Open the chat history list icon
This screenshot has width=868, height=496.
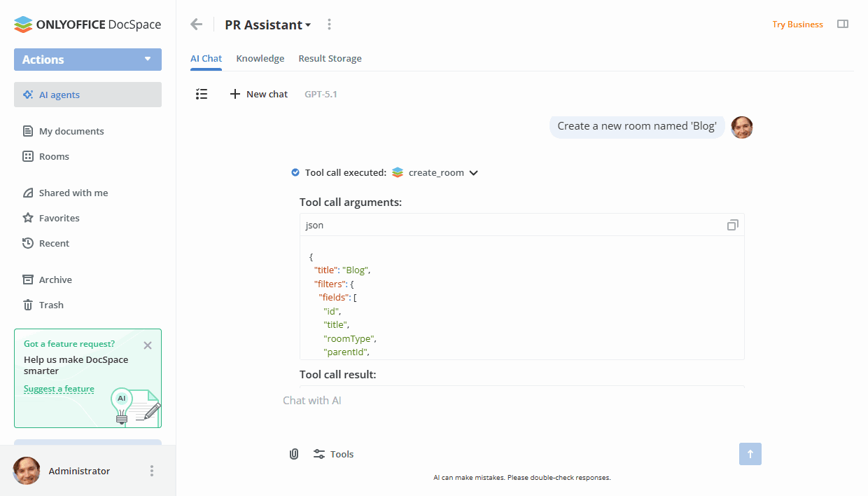tap(202, 93)
